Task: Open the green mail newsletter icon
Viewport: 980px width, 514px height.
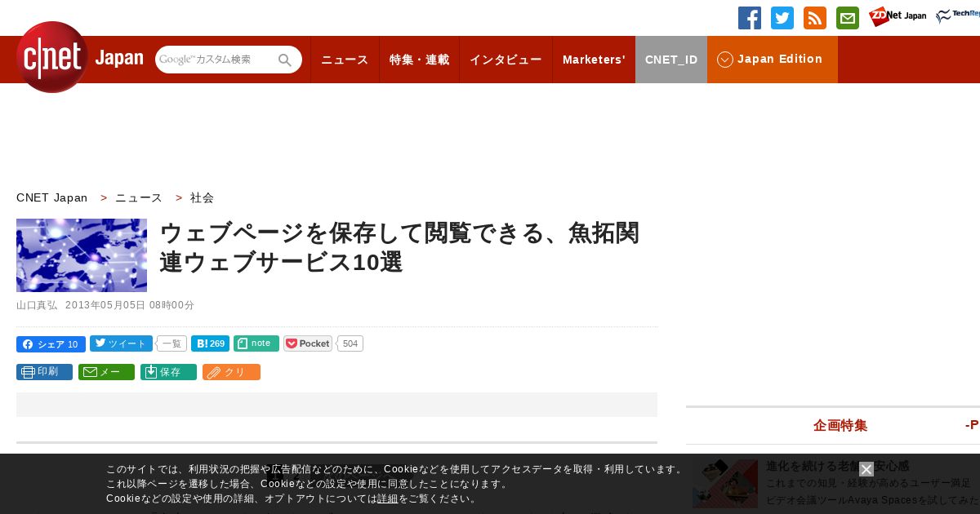Action: pyautogui.click(x=848, y=18)
